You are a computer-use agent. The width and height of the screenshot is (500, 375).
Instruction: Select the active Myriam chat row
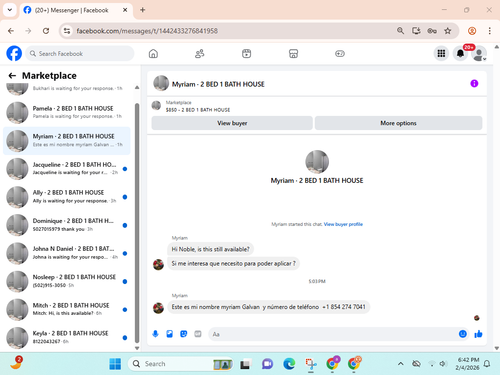(67, 141)
